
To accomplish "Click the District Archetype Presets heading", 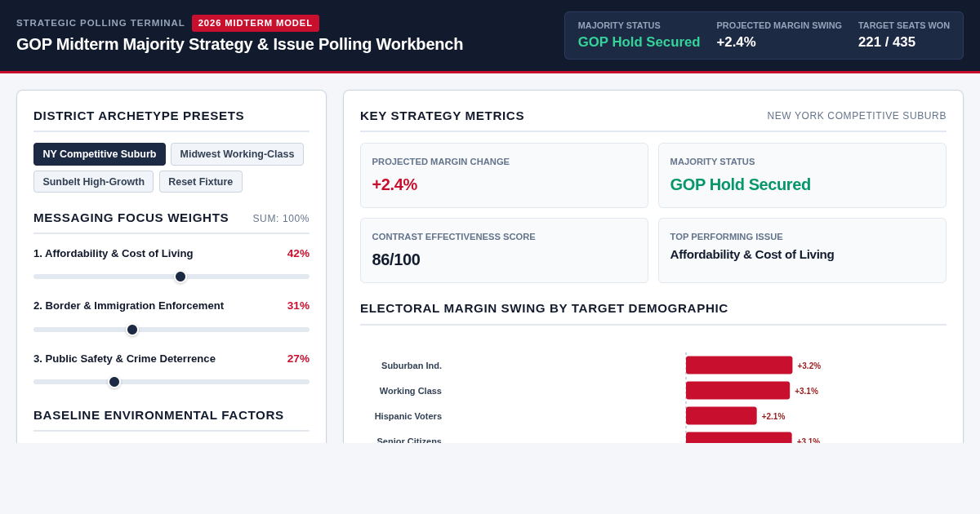I will (x=139, y=116).
